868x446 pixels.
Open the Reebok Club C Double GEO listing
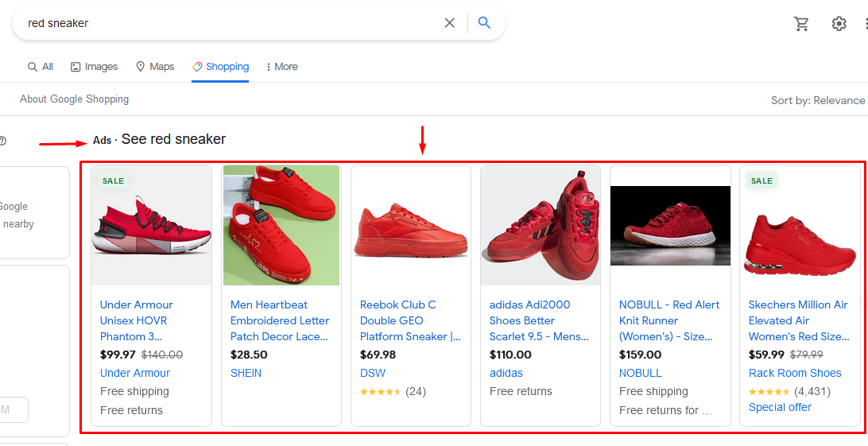pyautogui.click(x=409, y=320)
